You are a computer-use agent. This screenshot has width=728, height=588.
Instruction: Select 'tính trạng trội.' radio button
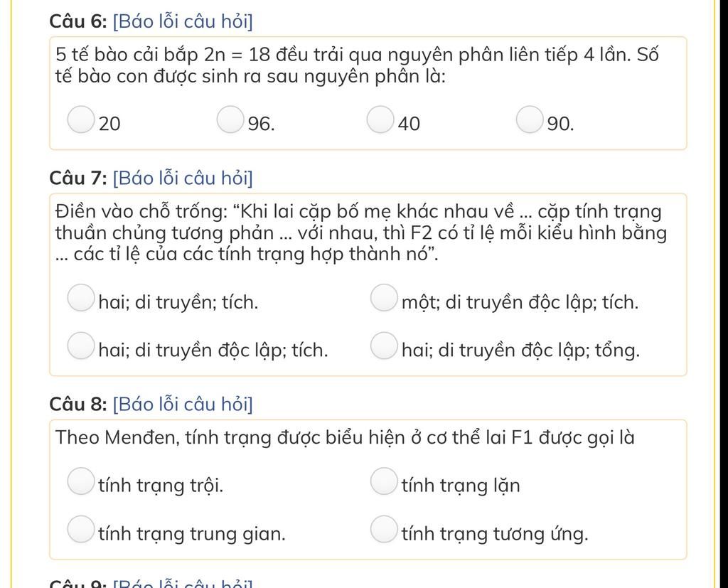click(81, 481)
